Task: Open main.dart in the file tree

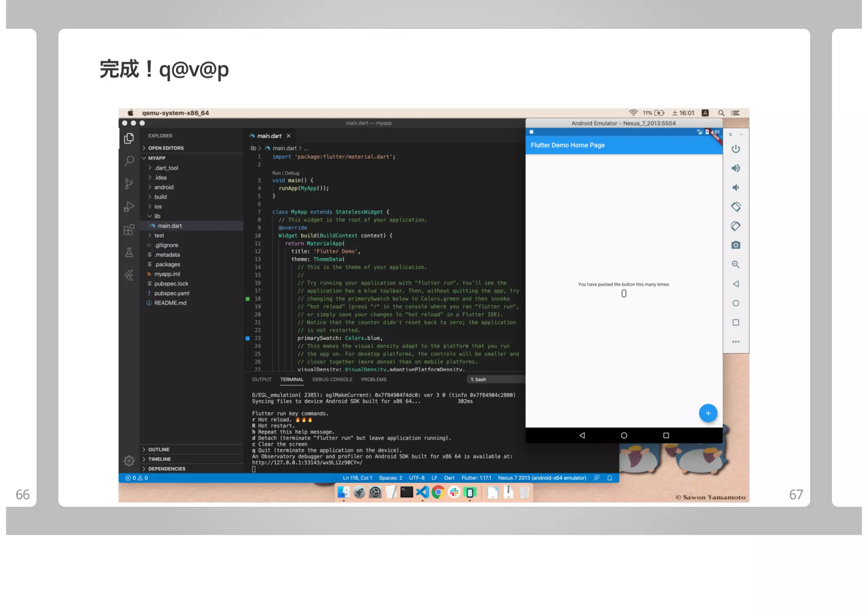Action: [192, 226]
